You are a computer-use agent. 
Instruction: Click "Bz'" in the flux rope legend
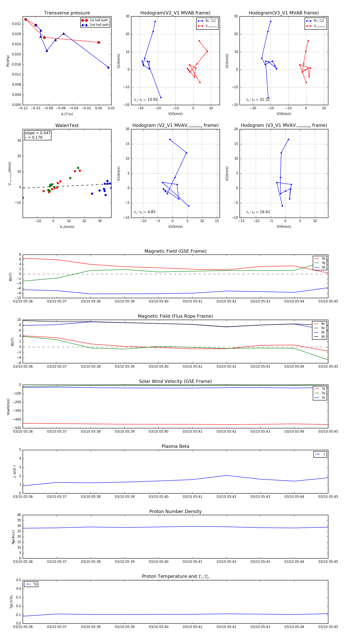[x=320, y=332]
